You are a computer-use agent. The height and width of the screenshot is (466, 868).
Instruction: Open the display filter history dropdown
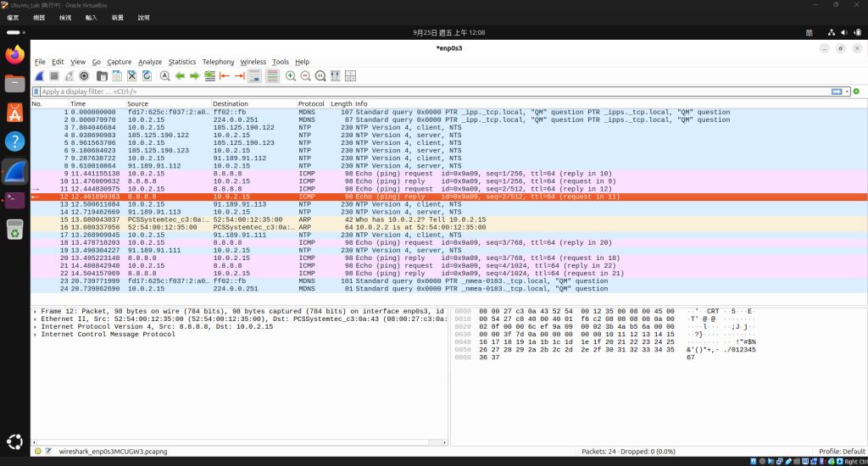pyautogui.click(x=847, y=92)
